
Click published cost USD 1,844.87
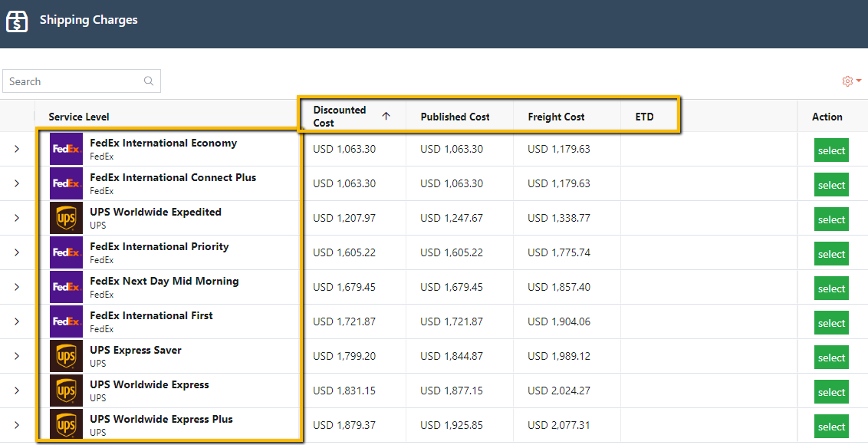(x=452, y=356)
